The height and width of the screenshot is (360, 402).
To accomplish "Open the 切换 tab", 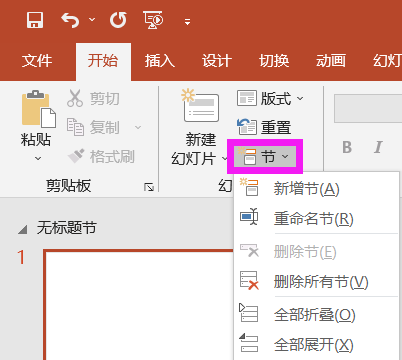I will (274, 61).
